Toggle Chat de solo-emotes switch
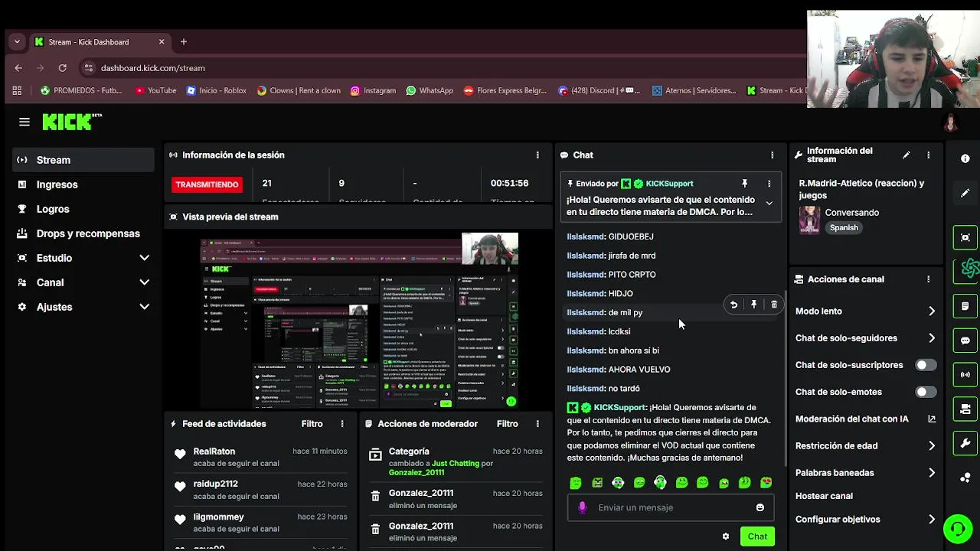This screenshot has width=980, height=551. click(x=926, y=392)
